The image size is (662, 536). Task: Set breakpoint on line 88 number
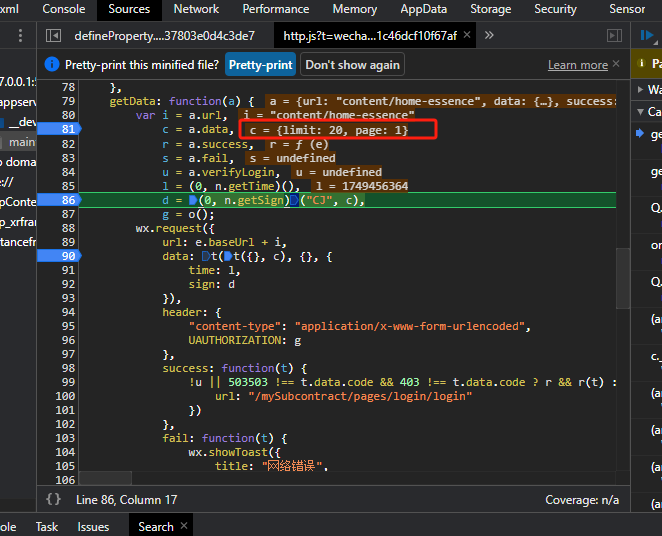pyautogui.click(x=68, y=228)
